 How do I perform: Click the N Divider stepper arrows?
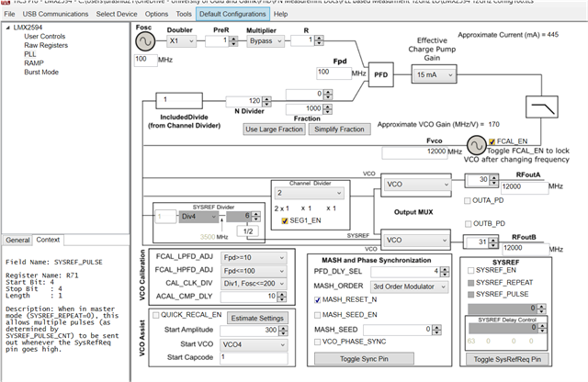tap(266, 101)
